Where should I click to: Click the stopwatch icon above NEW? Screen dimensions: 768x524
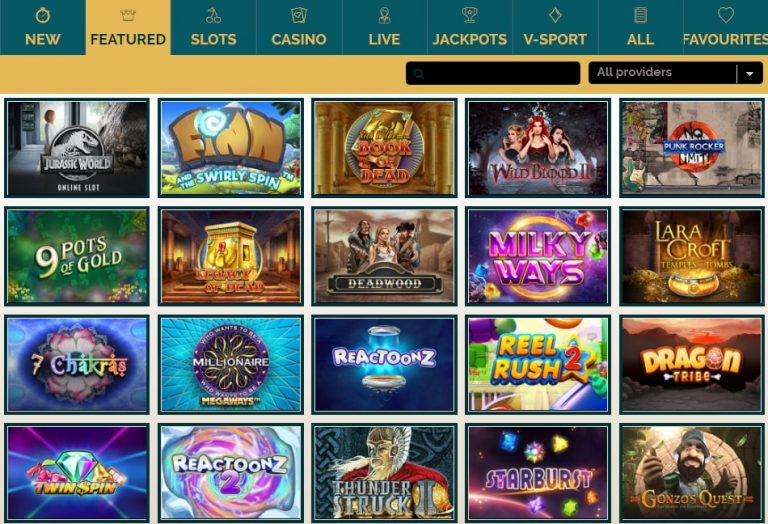pyautogui.click(x=43, y=15)
